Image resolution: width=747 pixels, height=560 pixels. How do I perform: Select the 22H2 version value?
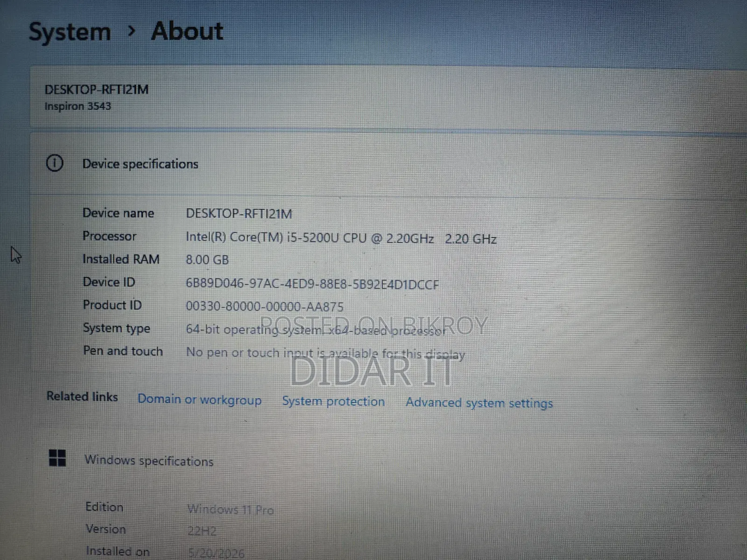[202, 532]
